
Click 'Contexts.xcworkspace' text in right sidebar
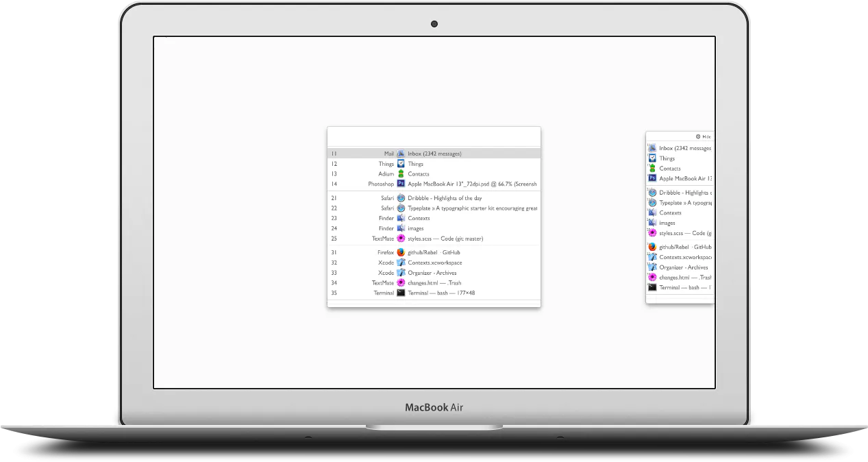686,257
